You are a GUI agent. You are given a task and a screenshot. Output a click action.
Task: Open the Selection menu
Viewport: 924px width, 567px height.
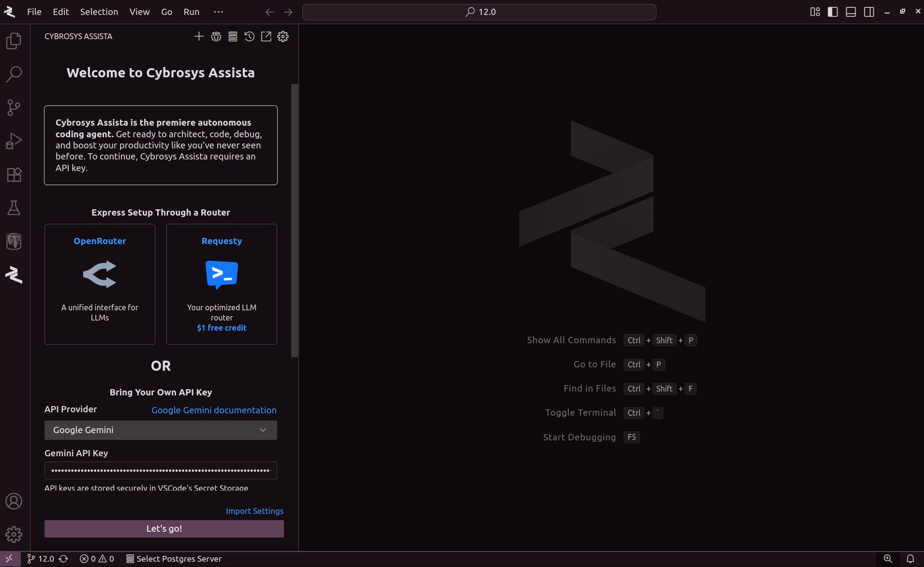tap(99, 12)
